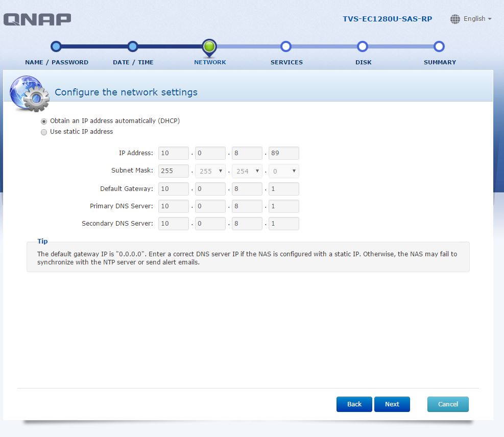
Task: Select Obtain an IP address automatically (DHCP)
Action: (x=44, y=122)
